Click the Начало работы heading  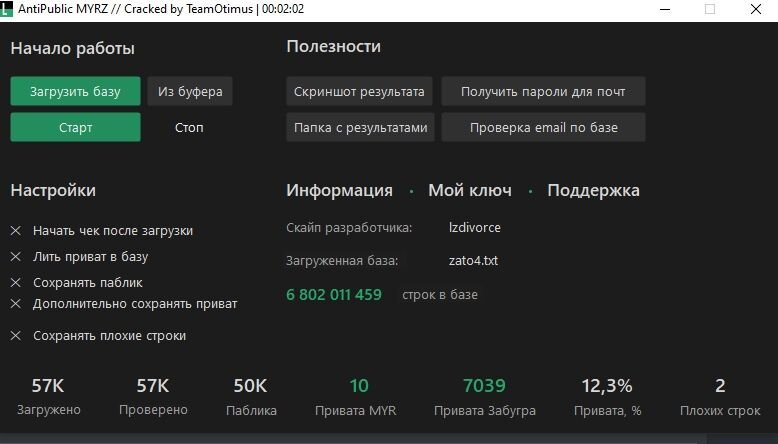click(72, 49)
